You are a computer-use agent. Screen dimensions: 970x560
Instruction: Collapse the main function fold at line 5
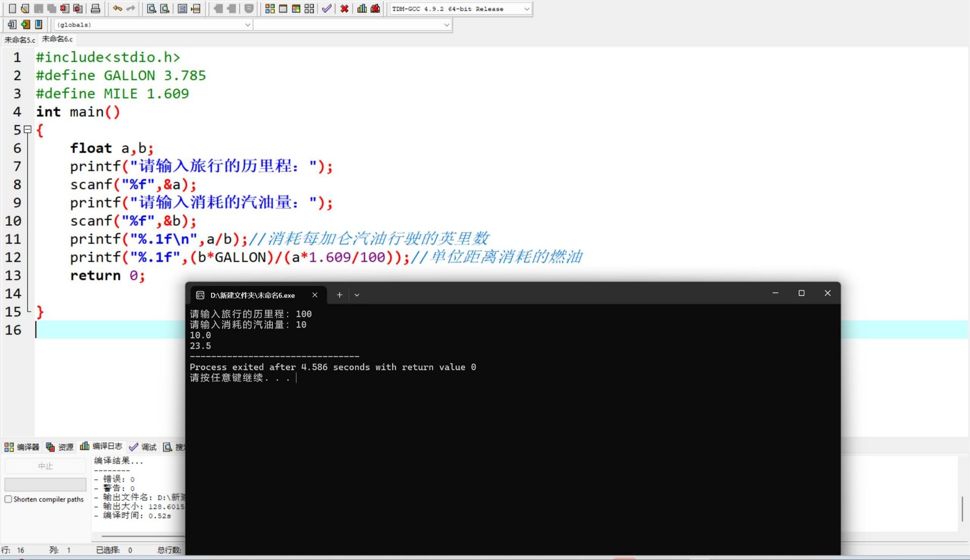28,130
